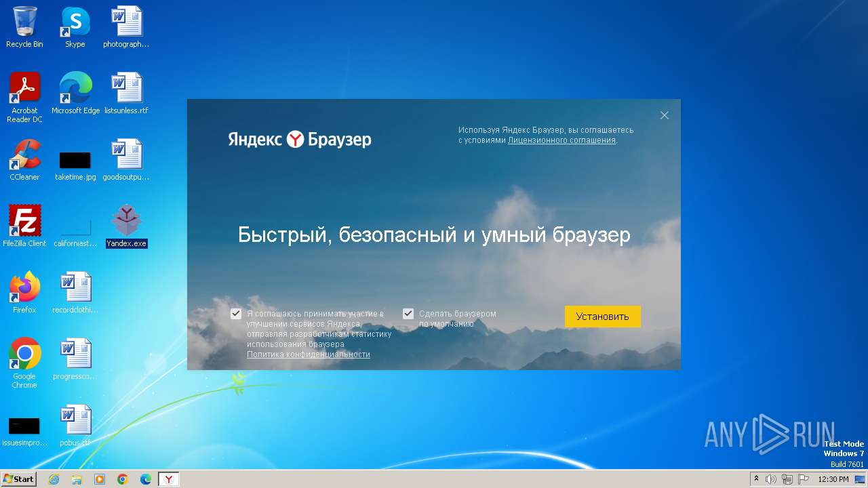This screenshot has height=488, width=868.
Task: Open Chrome from the taskbar
Action: pos(123,479)
